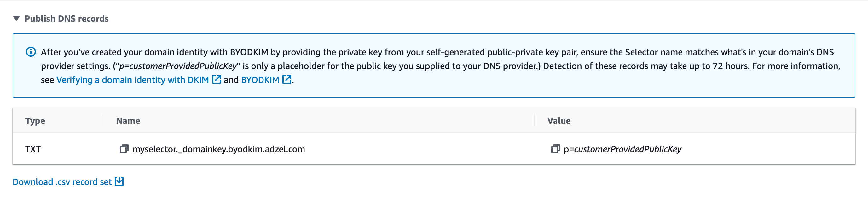This screenshot has width=868, height=201.
Task: Click the external link icon after BYODKIM
Action: click(x=286, y=80)
